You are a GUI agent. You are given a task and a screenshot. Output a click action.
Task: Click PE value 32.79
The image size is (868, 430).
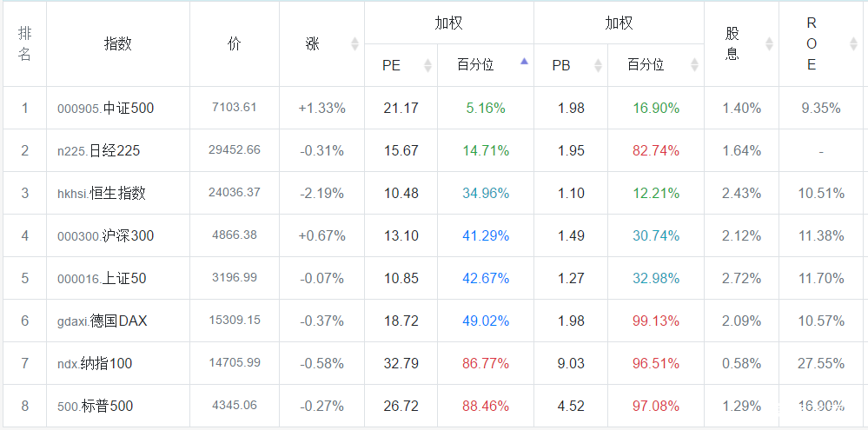pyautogui.click(x=401, y=364)
